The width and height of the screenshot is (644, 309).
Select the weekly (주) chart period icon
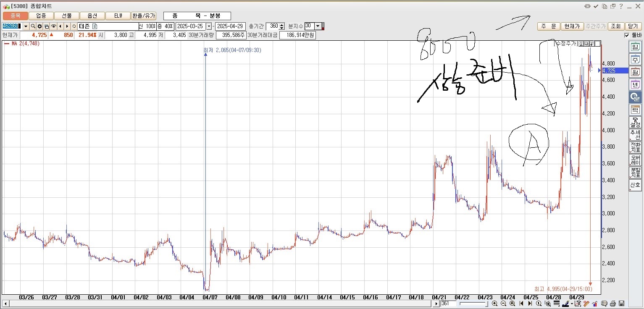[x=635, y=60]
